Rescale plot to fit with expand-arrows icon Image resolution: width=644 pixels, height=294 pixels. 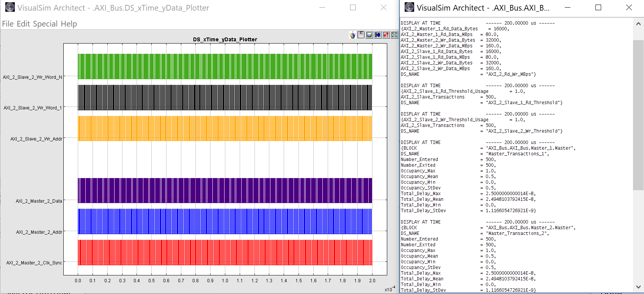pos(394,35)
